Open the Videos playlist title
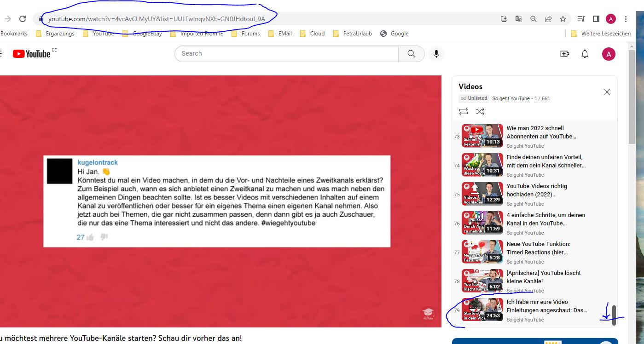The height and width of the screenshot is (344, 644). coord(470,86)
